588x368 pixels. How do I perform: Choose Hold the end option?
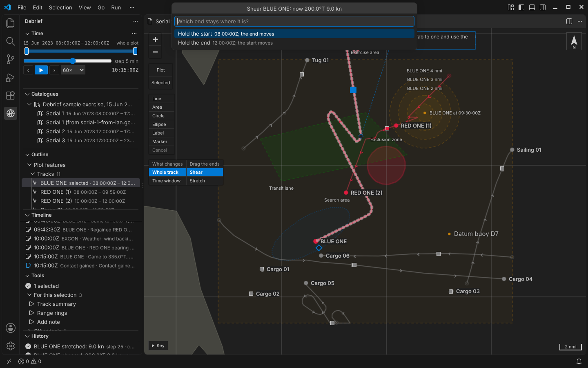(x=294, y=43)
